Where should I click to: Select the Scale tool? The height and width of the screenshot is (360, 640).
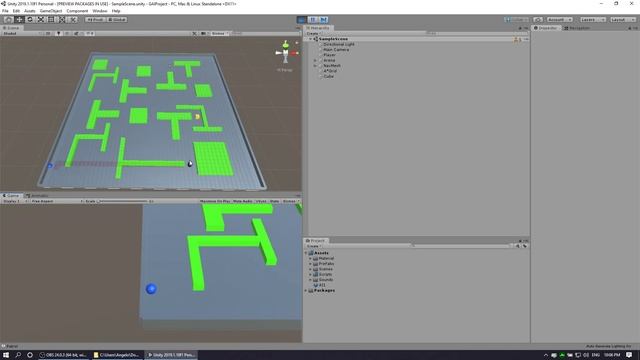coord(40,19)
